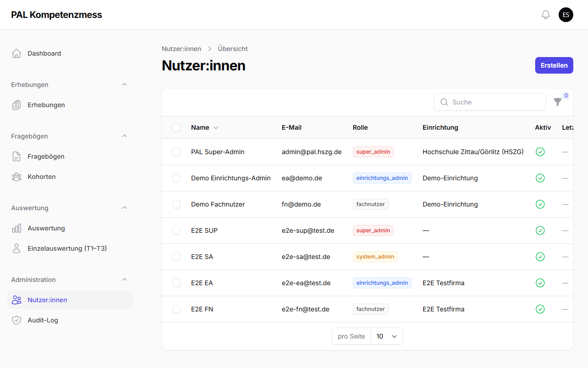Click email admin@pal.hszg.de
This screenshot has width=588, height=368.
[x=311, y=152]
